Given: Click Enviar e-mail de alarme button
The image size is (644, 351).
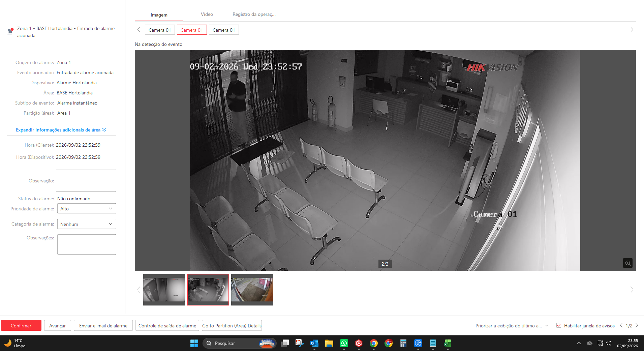Looking at the screenshot, I should pyautogui.click(x=103, y=325).
